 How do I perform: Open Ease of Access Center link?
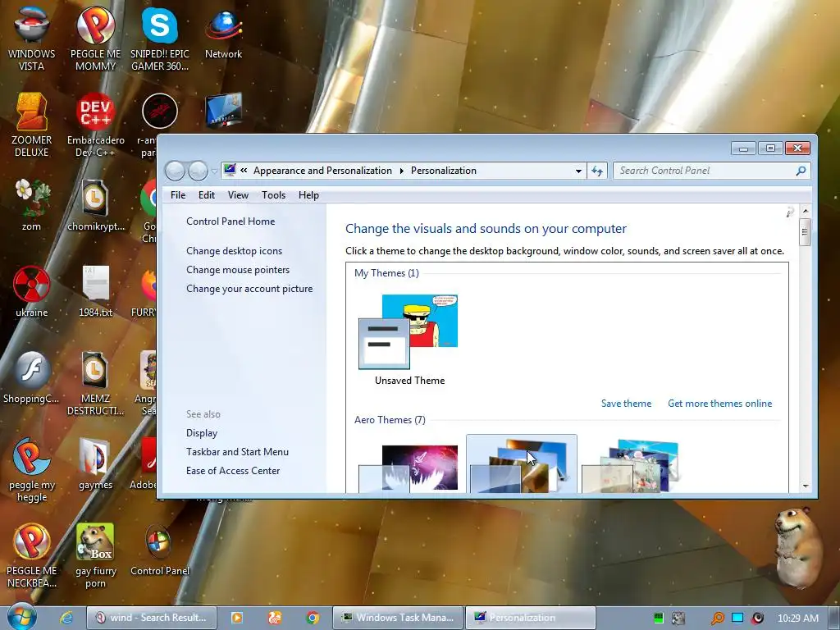coord(232,470)
